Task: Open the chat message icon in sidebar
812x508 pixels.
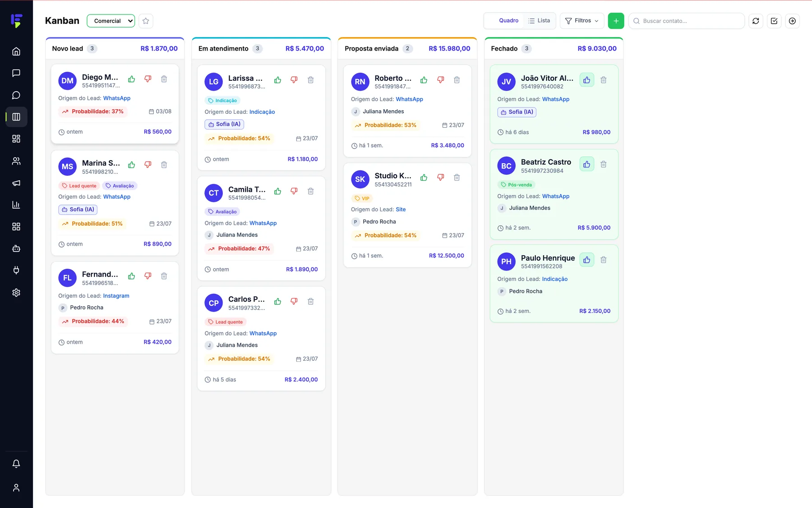Action: pyautogui.click(x=16, y=73)
